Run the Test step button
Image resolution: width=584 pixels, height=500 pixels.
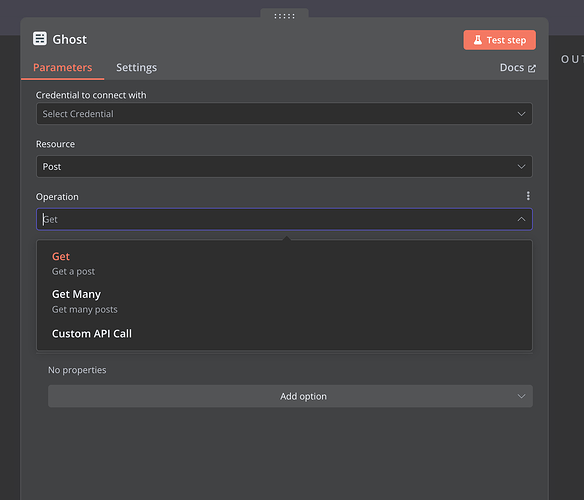coord(499,40)
